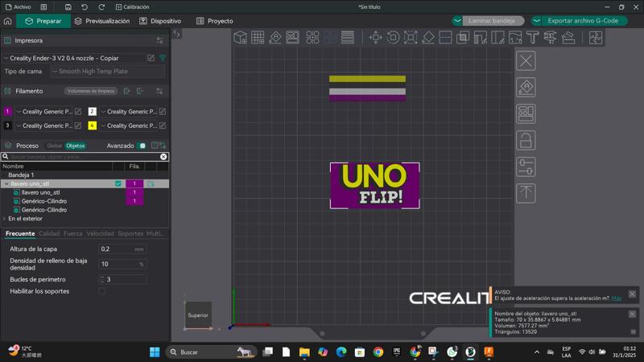Click the white filament 2 color swatch
Image resolution: width=644 pixels, height=362 pixels.
(92, 111)
